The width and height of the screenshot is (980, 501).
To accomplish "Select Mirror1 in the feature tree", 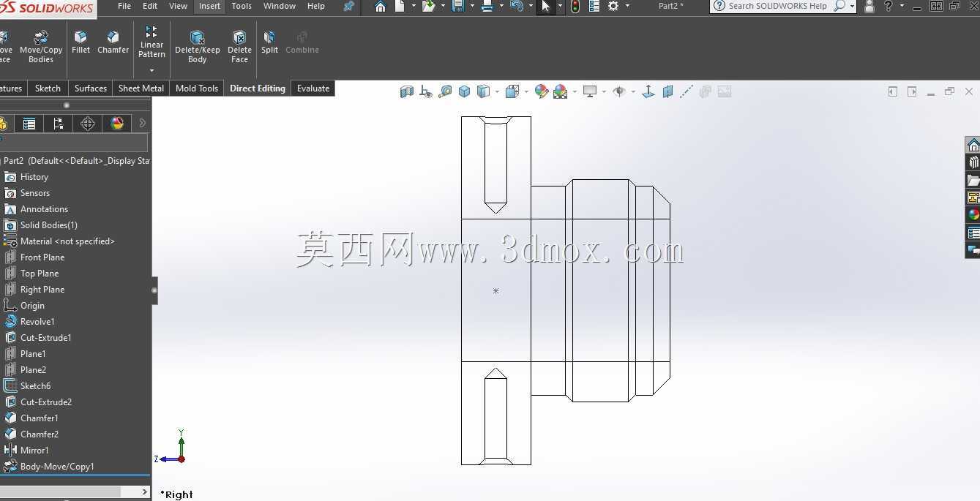I will 34,451.
